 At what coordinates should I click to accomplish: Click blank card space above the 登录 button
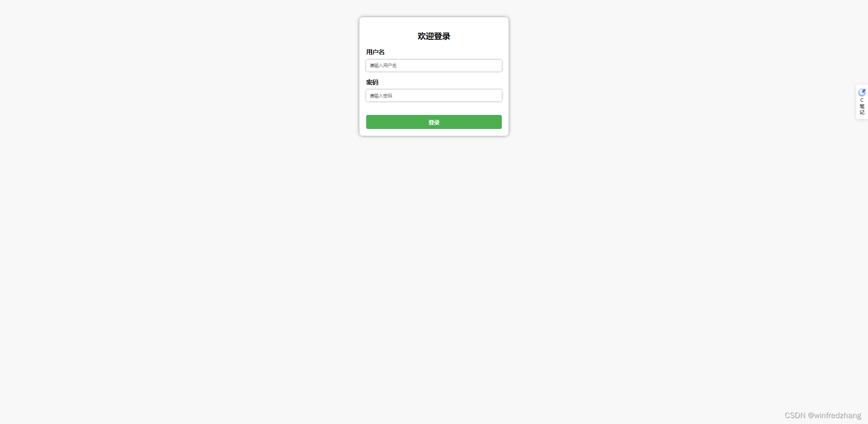434,109
